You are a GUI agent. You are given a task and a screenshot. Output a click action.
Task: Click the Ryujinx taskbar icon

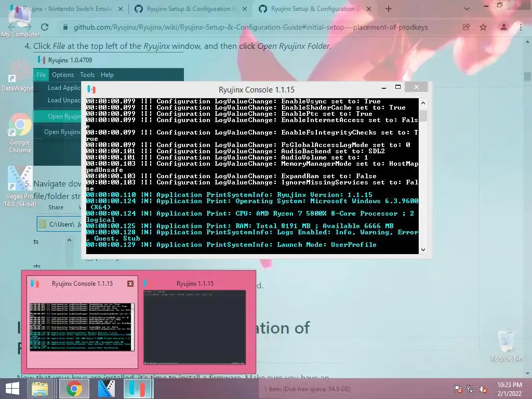[137, 389]
